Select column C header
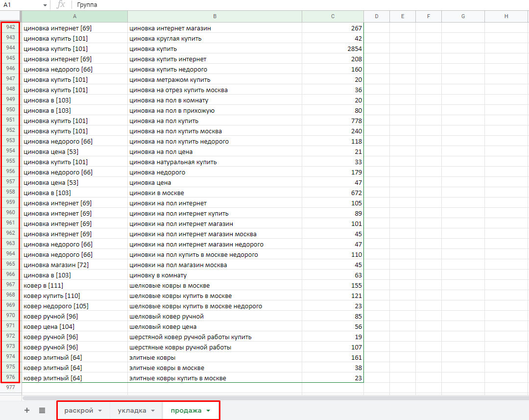529x420 pixels. pos(333,17)
